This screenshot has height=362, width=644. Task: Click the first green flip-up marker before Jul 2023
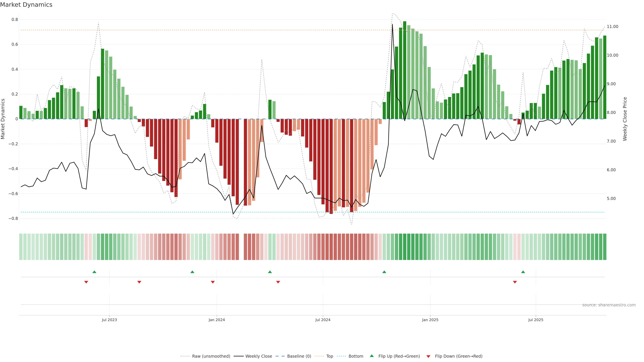pyautogui.click(x=94, y=272)
